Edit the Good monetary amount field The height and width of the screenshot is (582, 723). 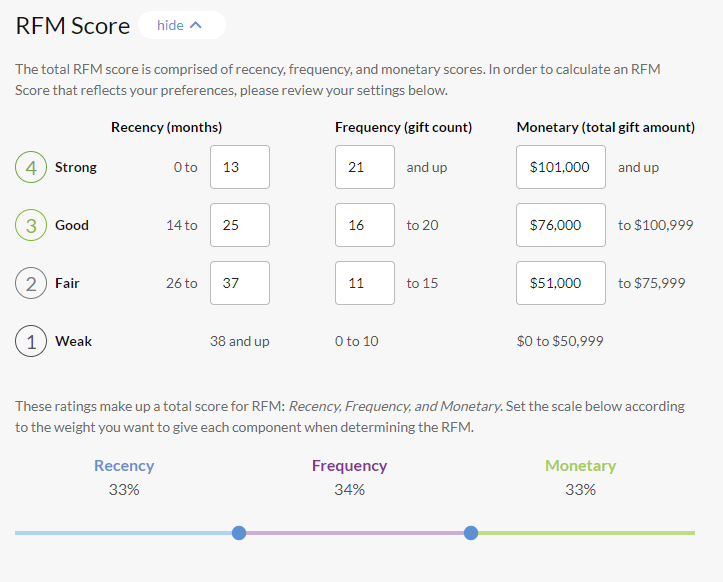561,225
